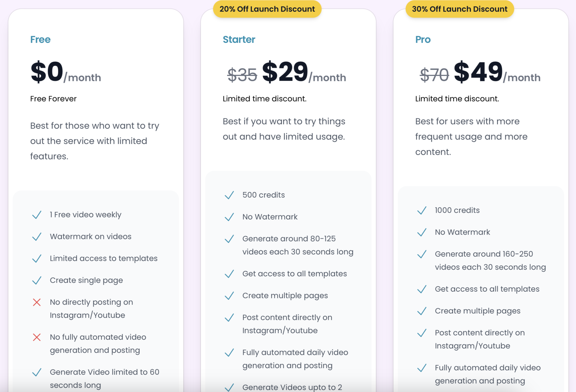The height and width of the screenshot is (392, 576).
Task: Click the checkmark next to Pro 'Create multiple pages'
Action: coord(422,311)
